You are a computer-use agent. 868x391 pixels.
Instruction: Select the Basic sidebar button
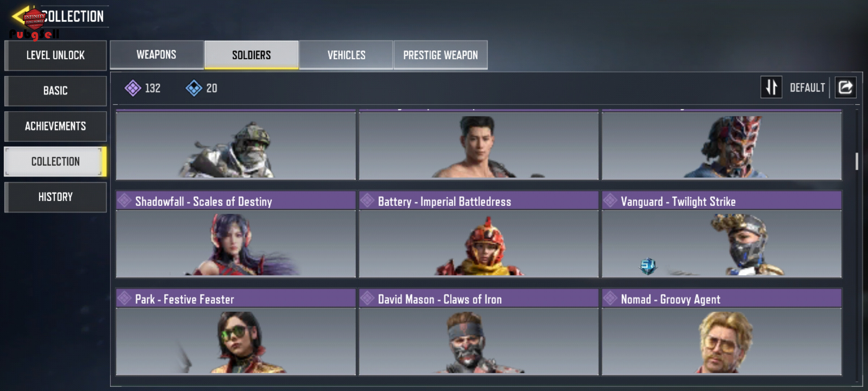[55, 91]
